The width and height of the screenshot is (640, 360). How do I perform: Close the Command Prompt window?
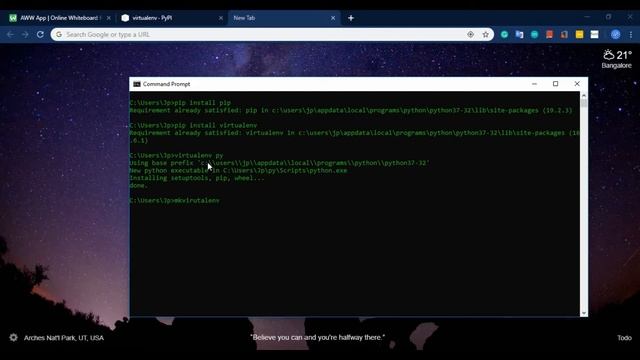click(x=577, y=84)
